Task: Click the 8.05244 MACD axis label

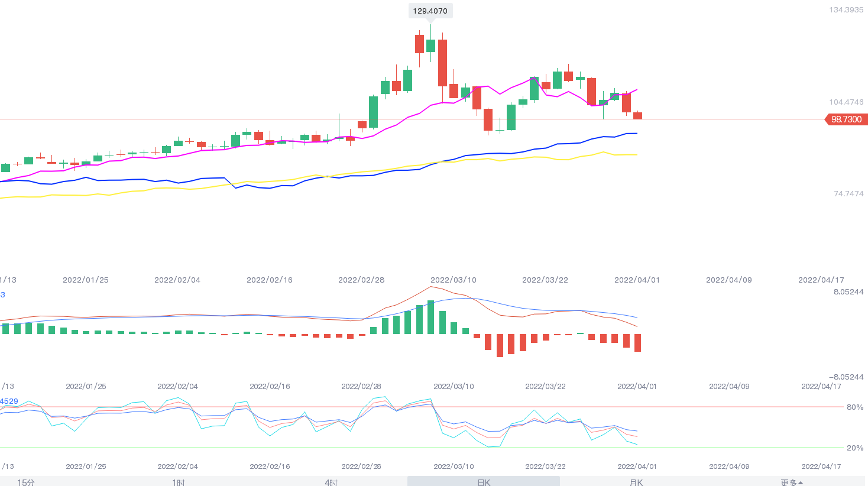Action: point(848,292)
